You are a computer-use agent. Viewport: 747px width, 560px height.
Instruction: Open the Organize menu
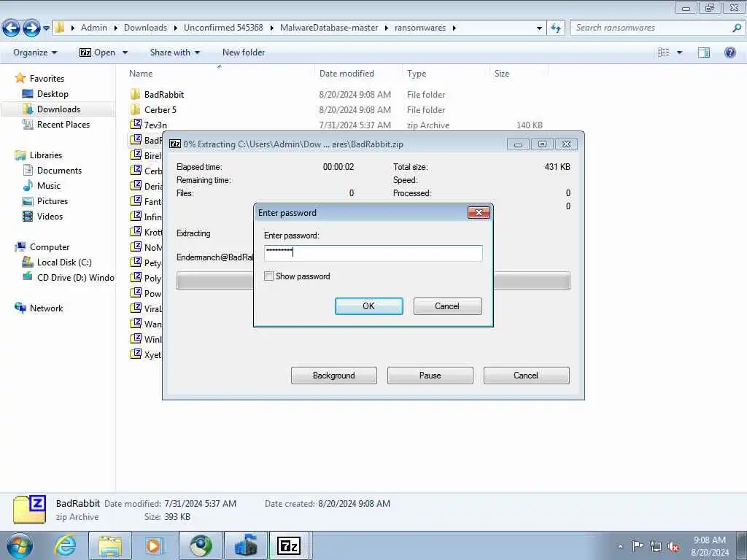tap(35, 52)
